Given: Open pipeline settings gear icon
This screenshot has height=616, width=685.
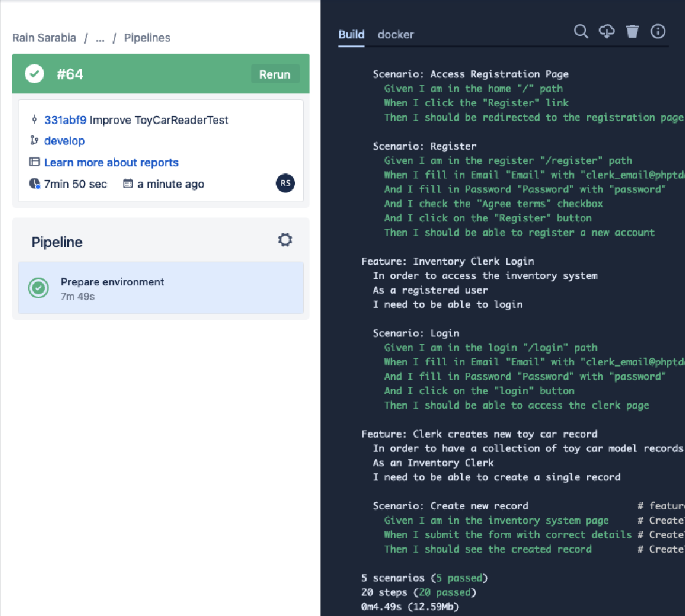Looking at the screenshot, I should pos(285,240).
